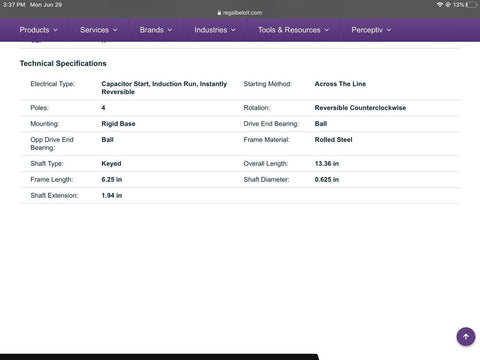Click the Overall Length 13.36 in value
This screenshot has height=360, width=480.
(327, 164)
